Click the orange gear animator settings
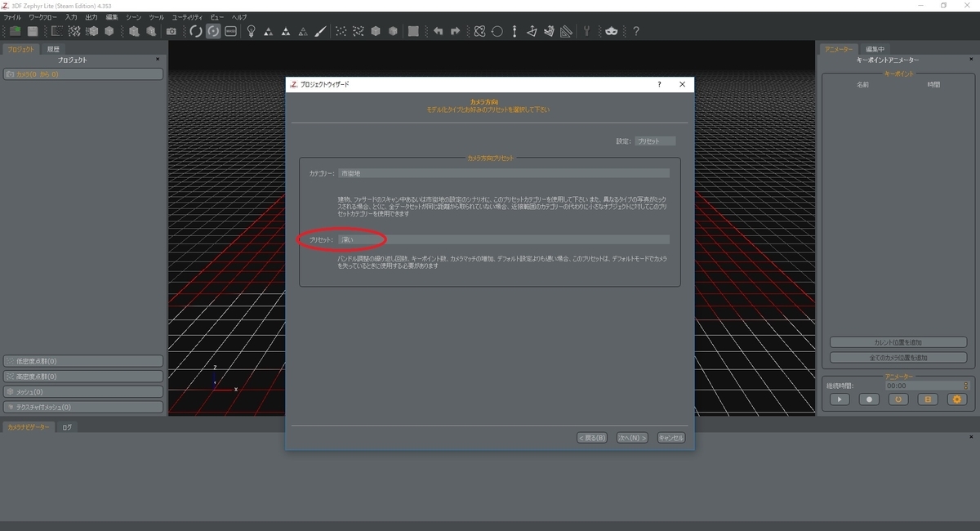 coord(957,399)
